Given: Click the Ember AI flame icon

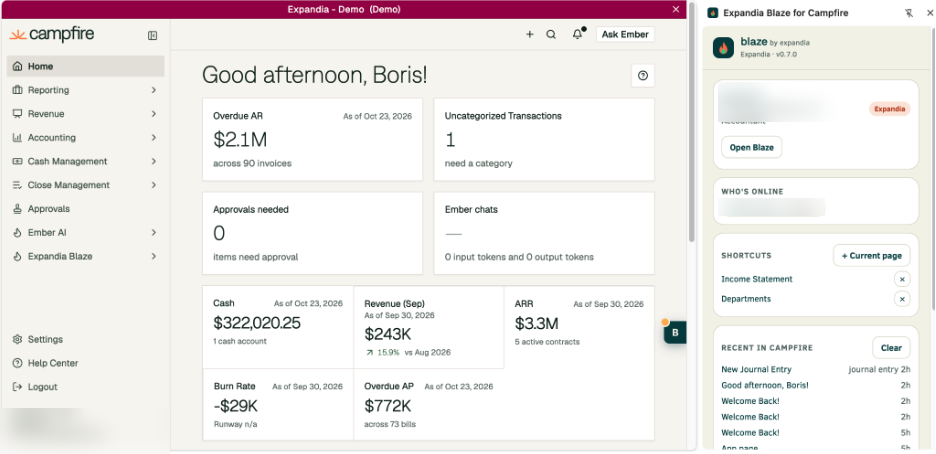Looking at the screenshot, I should [17, 233].
